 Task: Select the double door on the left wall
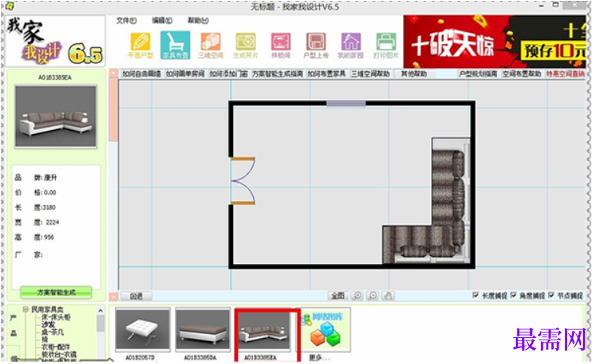tap(243, 180)
